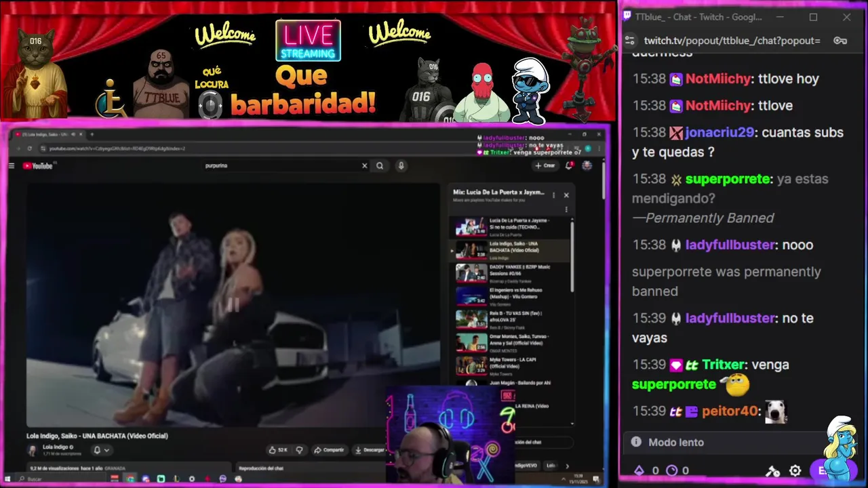Open the taskbar clock and date
The width and height of the screenshot is (868, 488).
[x=578, y=479]
